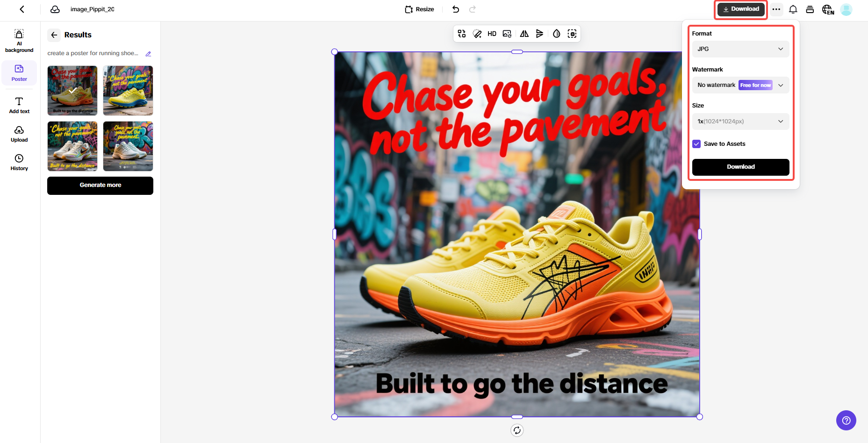
Task: Expand the Format JPG dropdown
Action: [740, 49]
